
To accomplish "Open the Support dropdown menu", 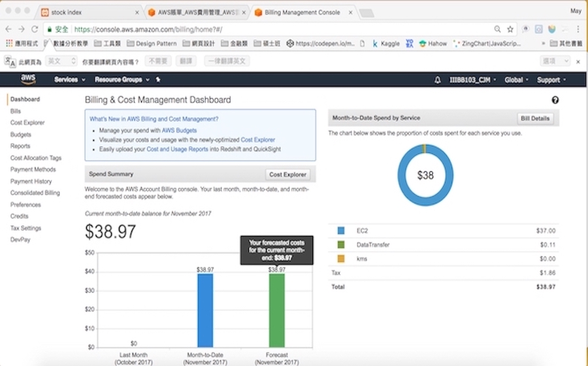I will [551, 80].
